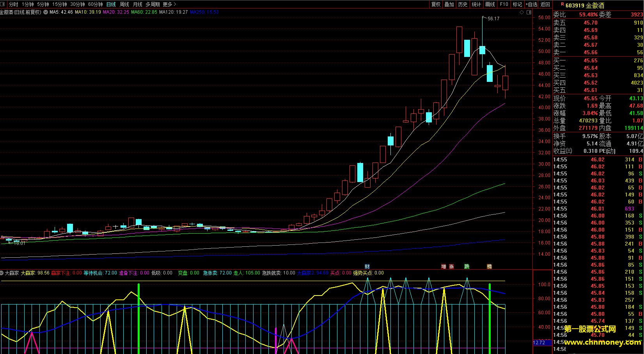Open the 多周期 multi-period view
The image size is (644, 354).
coord(153,4)
